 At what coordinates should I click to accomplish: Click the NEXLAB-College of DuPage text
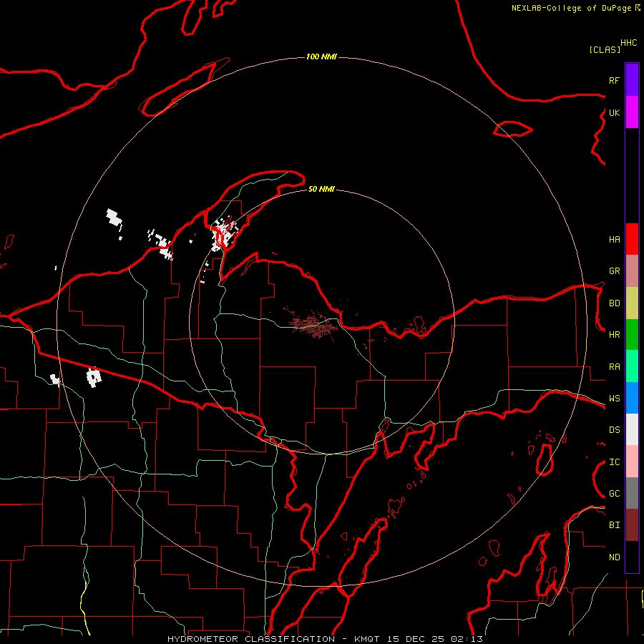573,8
